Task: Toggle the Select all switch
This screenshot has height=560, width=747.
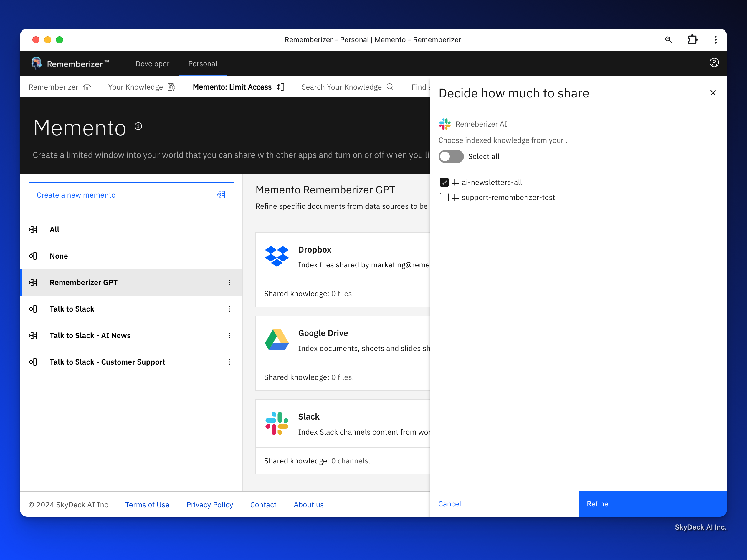Action: [451, 157]
